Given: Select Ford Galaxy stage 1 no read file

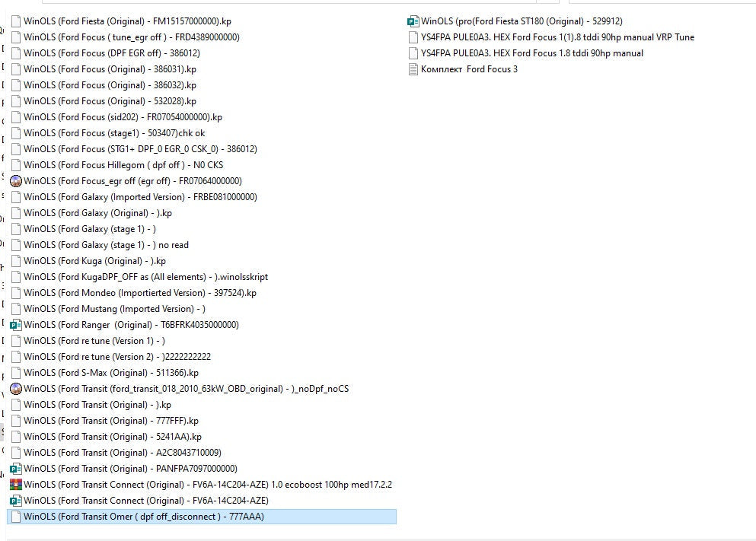Looking at the screenshot, I should (106, 245).
